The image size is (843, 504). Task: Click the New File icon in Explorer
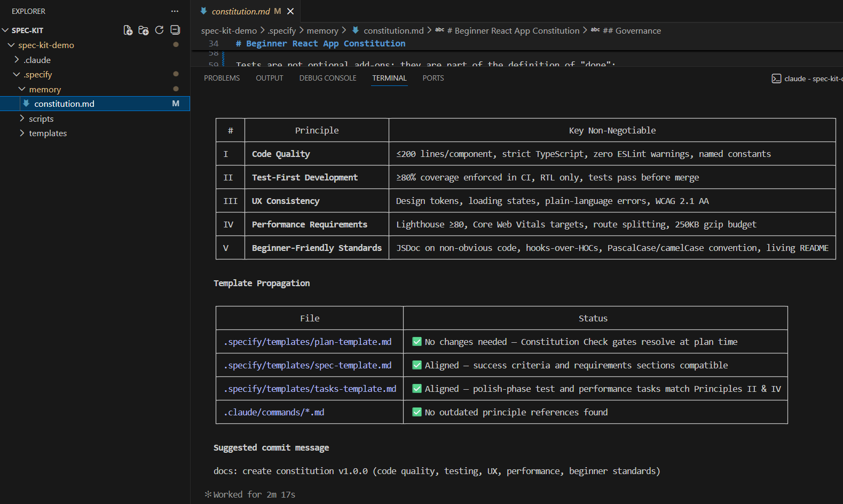point(128,30)
